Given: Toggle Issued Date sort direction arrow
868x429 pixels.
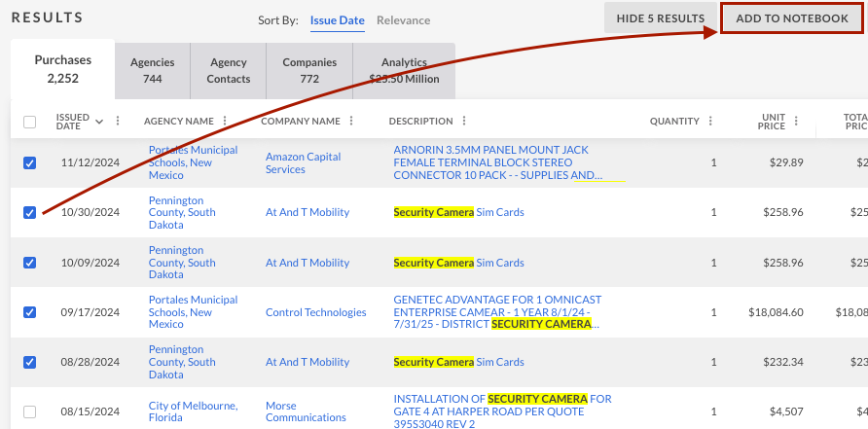Looking at the screenshot, I should (x=99, y=122).
